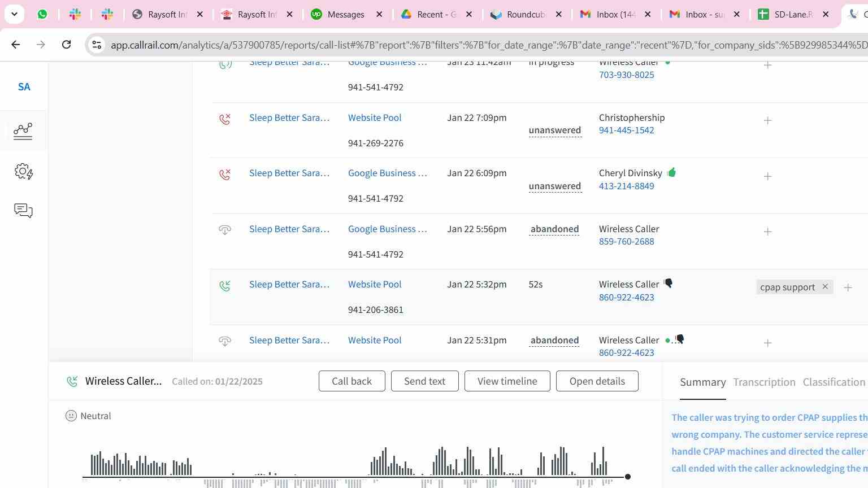Screen dimensions: 868x488
Task: Add tag to Cheryl Divinsky call
Action: coord(767,176)
